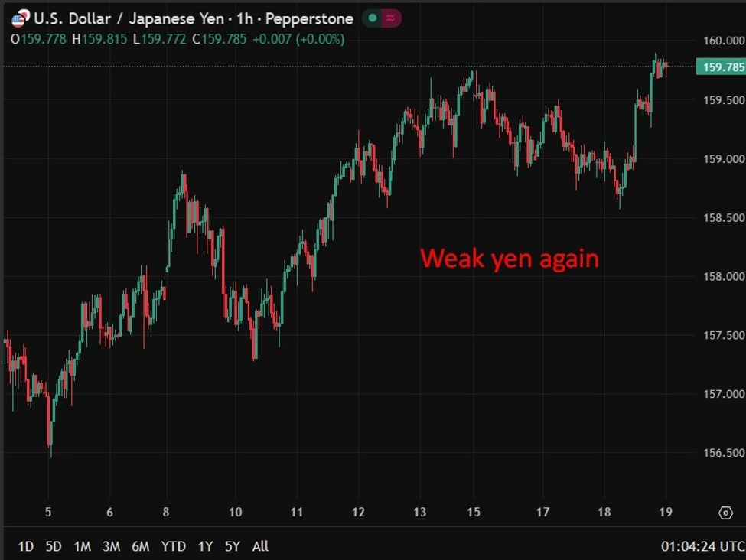Open the YTD range view

172,547
